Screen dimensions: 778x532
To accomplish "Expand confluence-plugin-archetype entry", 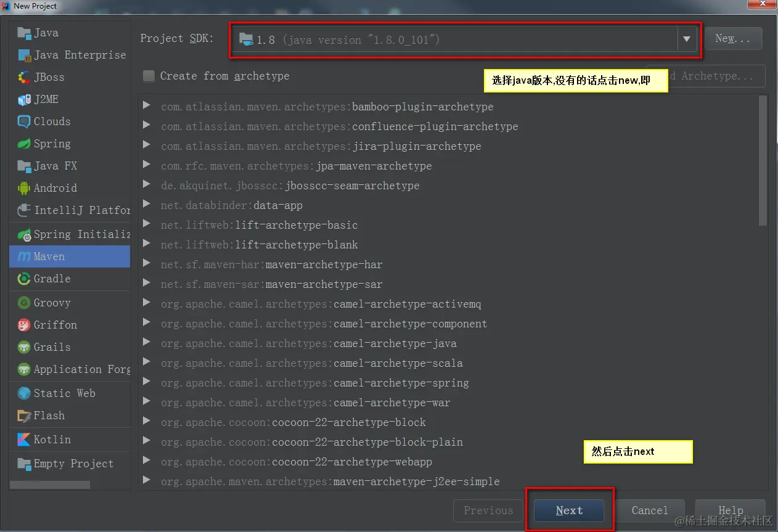I will (146, 126).
